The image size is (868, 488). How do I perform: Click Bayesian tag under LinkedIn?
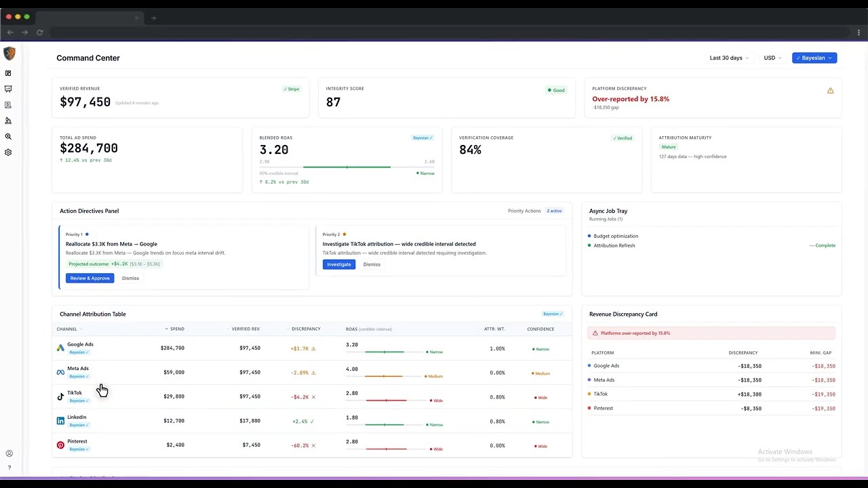tap(79, 426)
